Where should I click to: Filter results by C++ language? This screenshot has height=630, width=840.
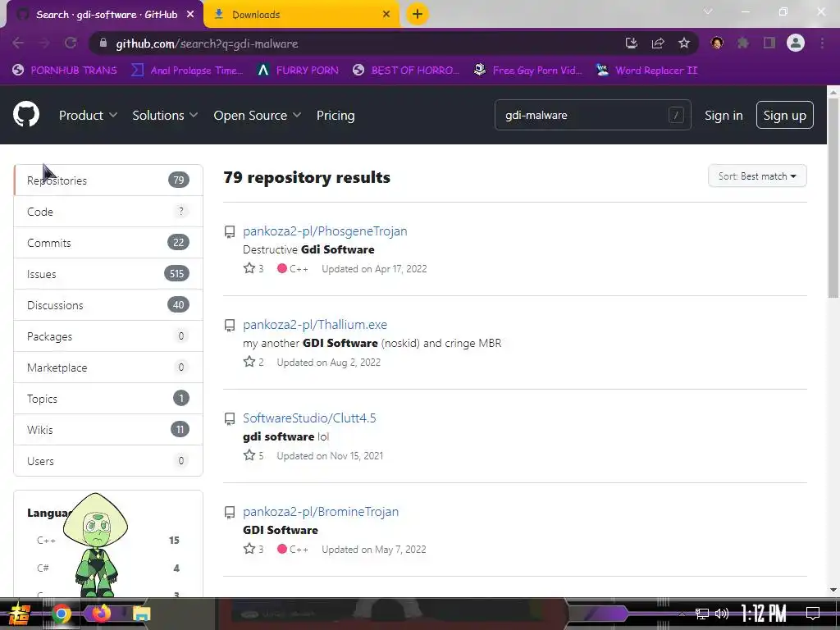107,540
